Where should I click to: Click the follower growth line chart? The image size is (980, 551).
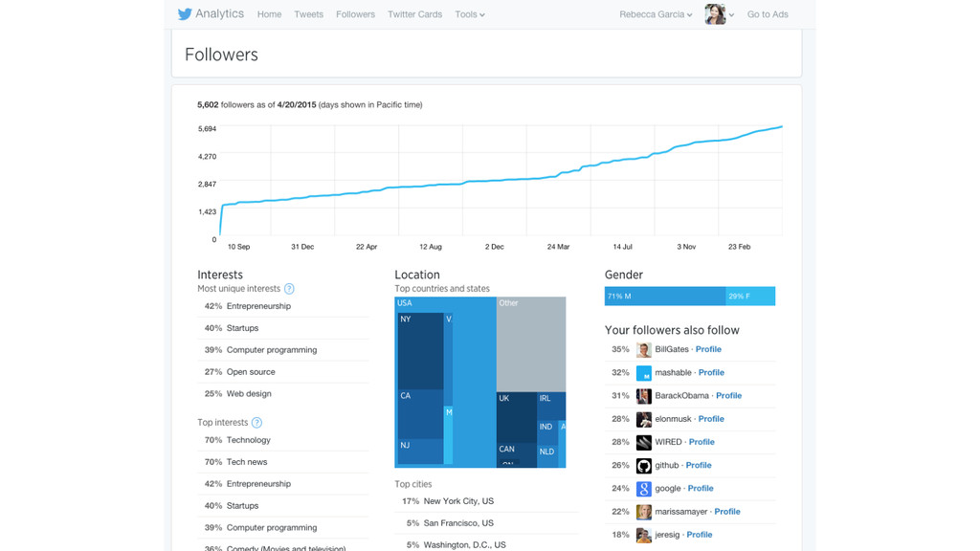pyautogui.click(x=500, y=180)
